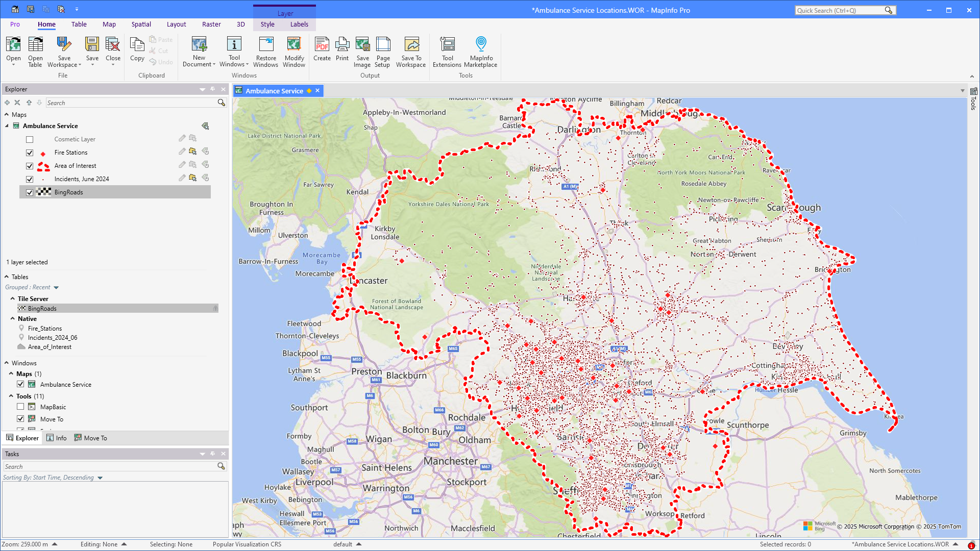
Task: Select Fire_Stations table in Native list
Action: click(x=45, y=329)
